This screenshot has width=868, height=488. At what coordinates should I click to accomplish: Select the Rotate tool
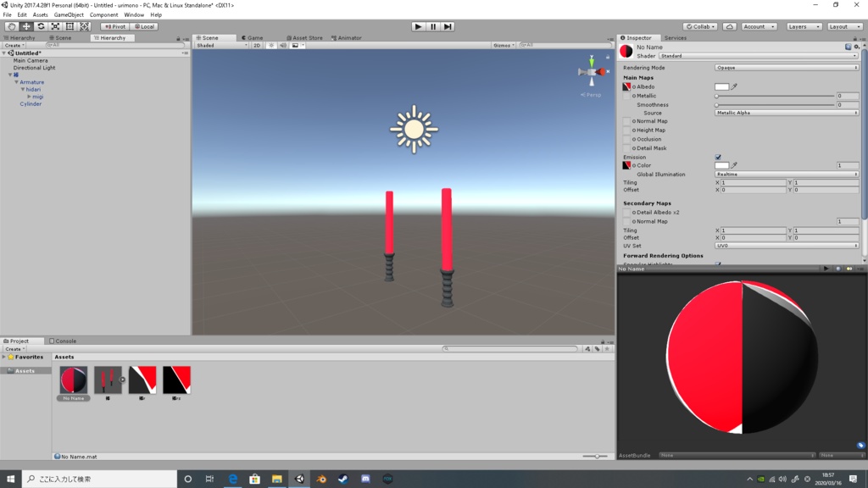(41, 26)
